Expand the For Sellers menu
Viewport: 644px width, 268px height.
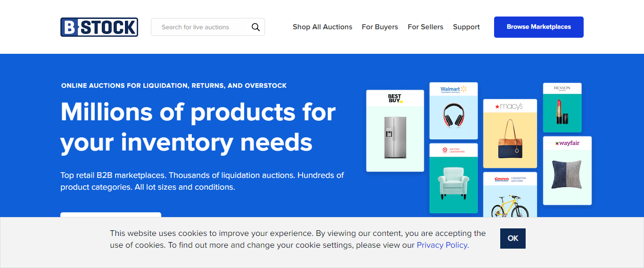(x=425, y=27)
